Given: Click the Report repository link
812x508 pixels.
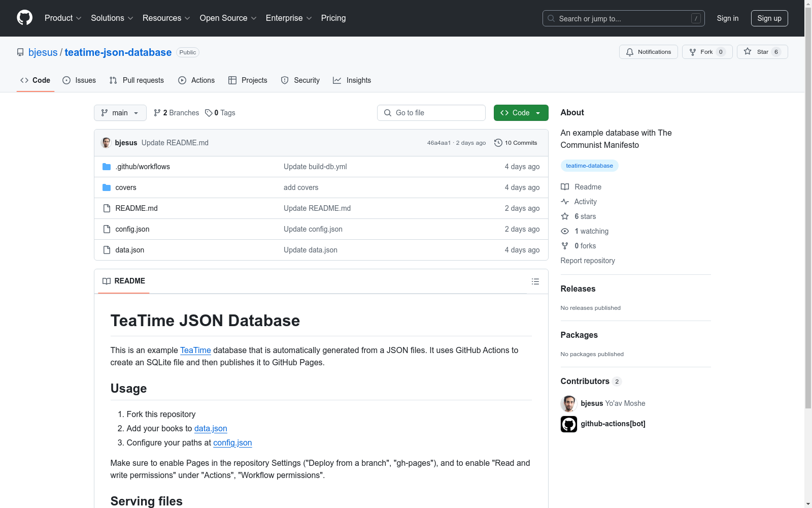Looking at the screenshot, I should pos(588,261).
